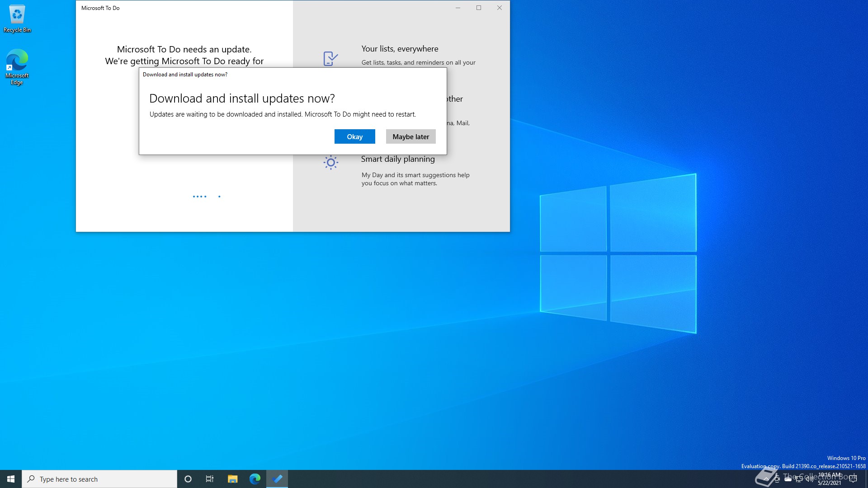Minimize the Microsoft To Do window
Screen dimensions: 868x488
[458, 8]
